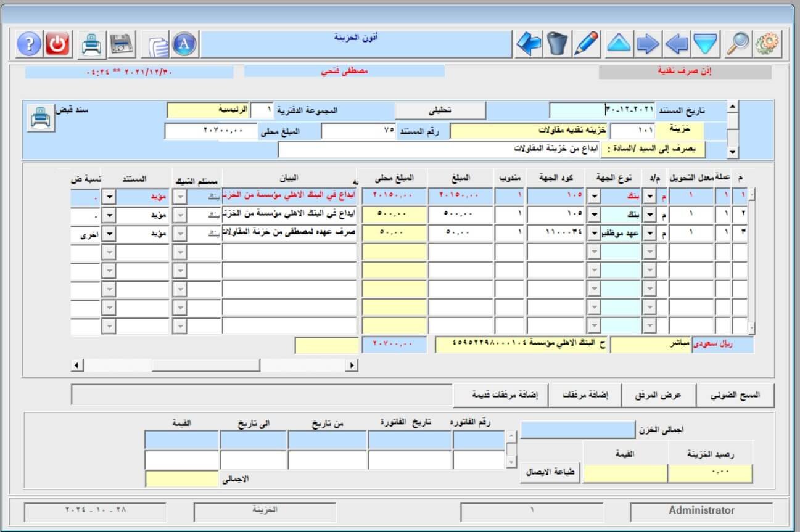Viewport: 800px width, 532px height.
Task: Click the printer icon in the top toolbar
Action: coord(91,44)
